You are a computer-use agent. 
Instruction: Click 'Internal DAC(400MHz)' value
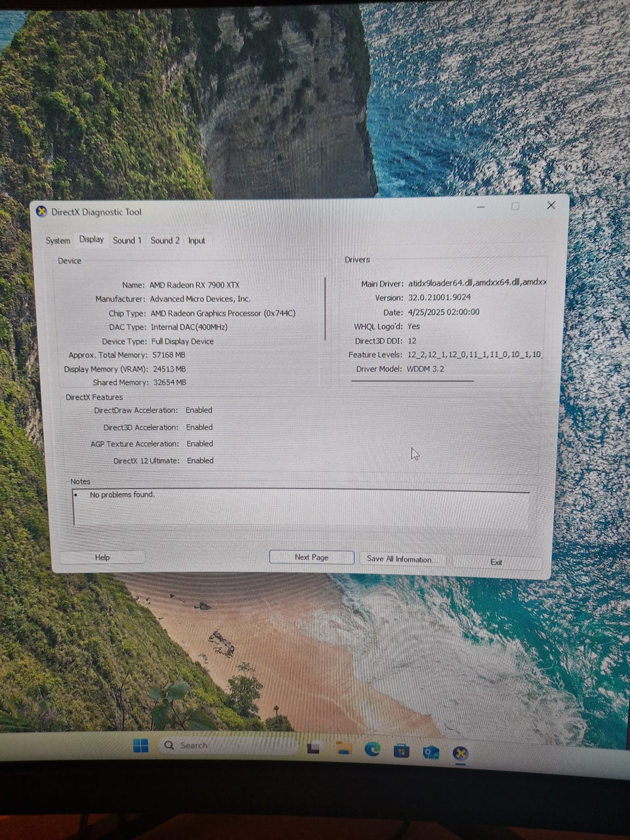coord(189,327)
